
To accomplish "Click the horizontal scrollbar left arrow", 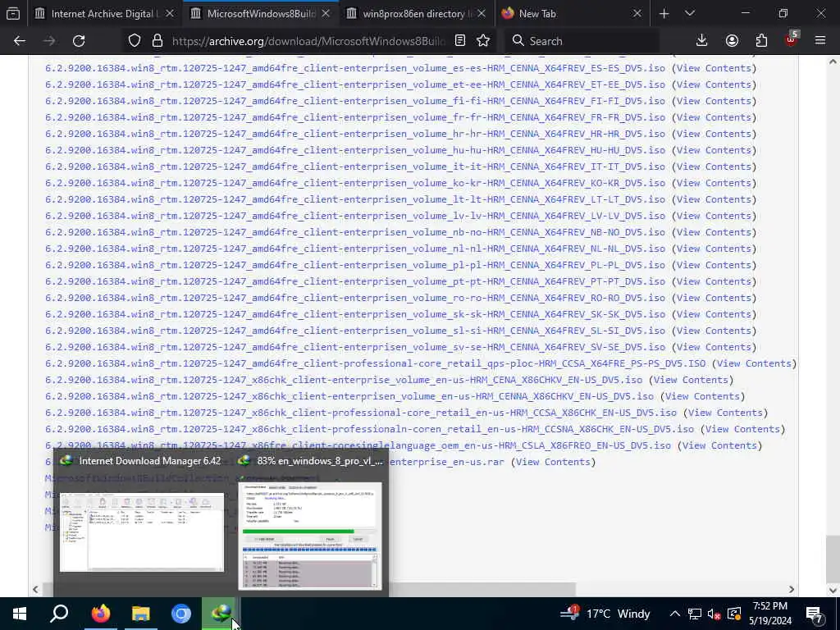I will pos(35,589).
